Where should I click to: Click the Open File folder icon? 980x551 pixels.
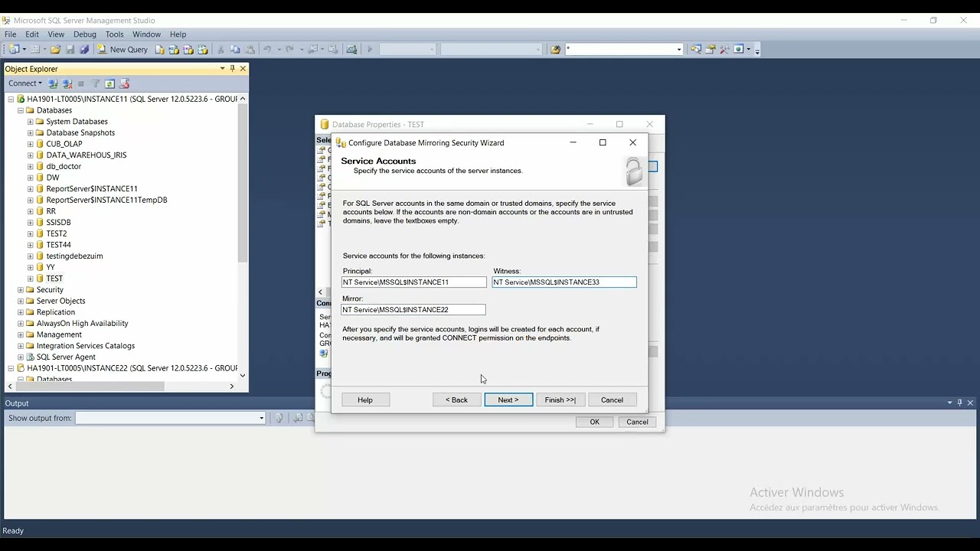pos(55,49)
